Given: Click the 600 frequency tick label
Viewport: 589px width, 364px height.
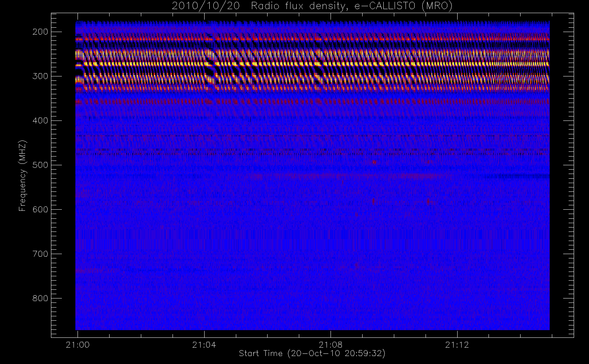Looking at the screenshot, I should coord(40,209).
